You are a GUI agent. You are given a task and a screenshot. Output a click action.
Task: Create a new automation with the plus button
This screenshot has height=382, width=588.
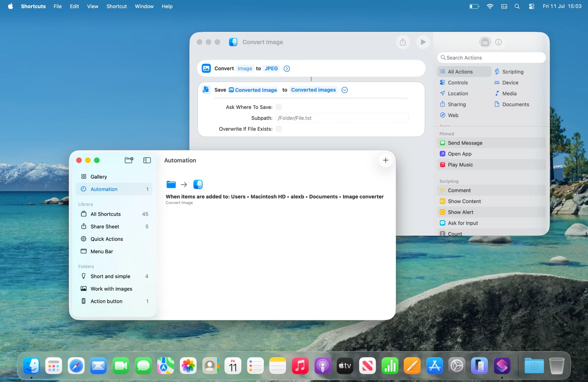[x=385, y=160]
